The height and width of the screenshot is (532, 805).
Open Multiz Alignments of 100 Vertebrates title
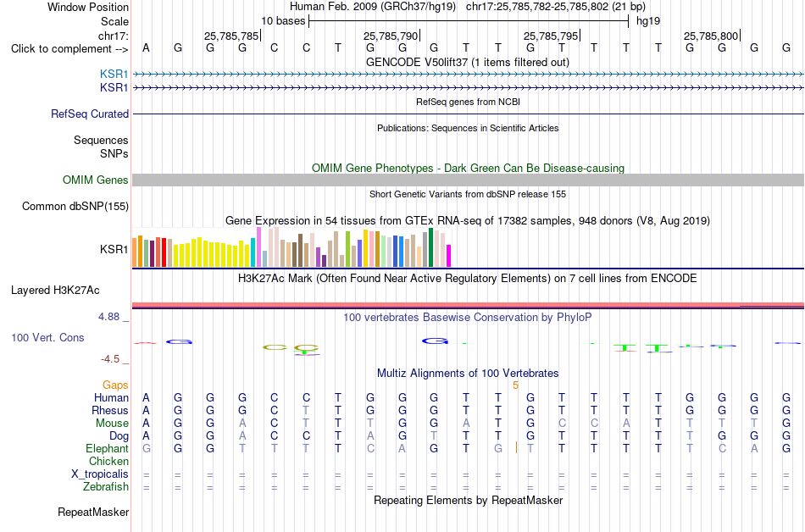click(468, 374)
